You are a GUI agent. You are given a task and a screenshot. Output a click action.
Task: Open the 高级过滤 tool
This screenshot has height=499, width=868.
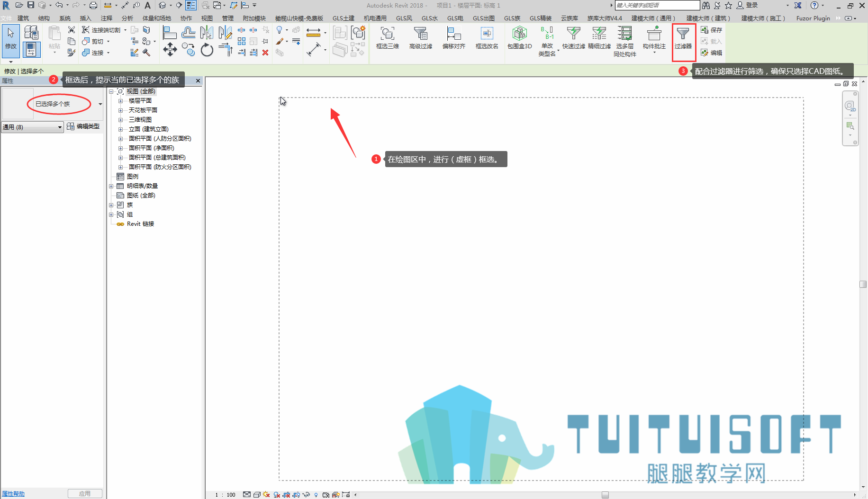(x=421, y=38)
